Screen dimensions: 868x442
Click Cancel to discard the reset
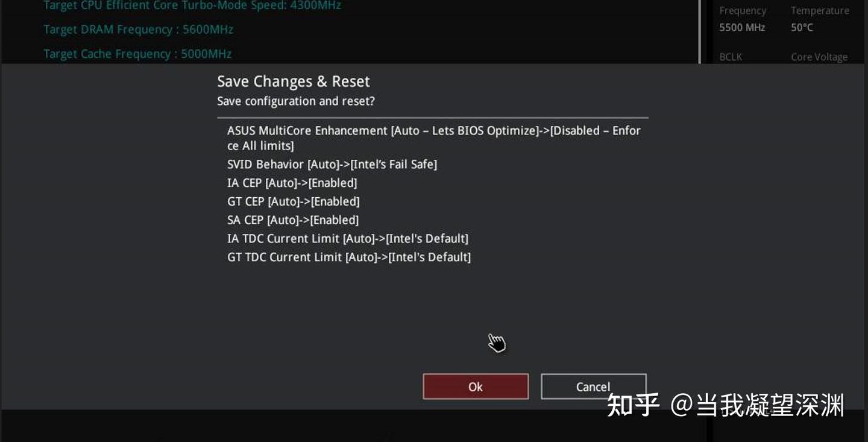[x=593, y=387]
